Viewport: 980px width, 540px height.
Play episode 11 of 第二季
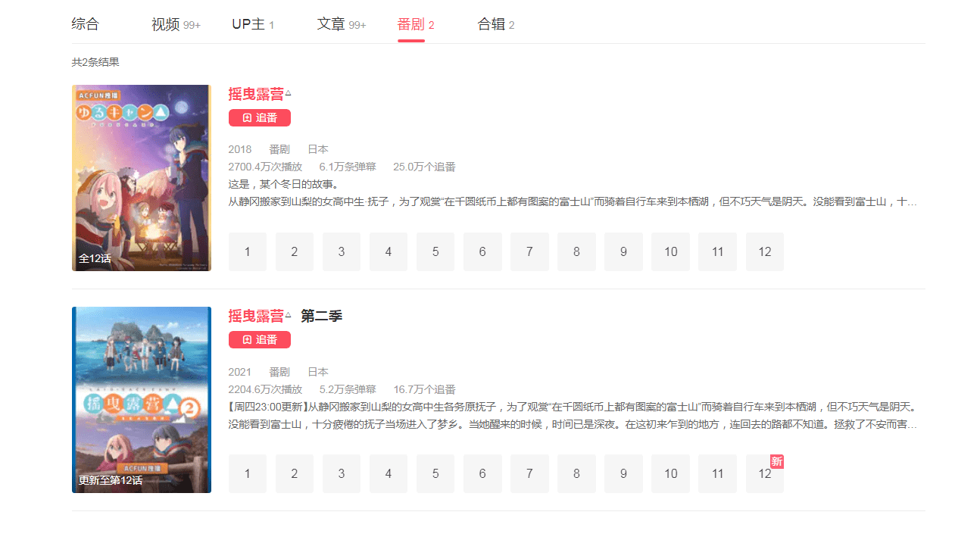(x=718, y=473)
